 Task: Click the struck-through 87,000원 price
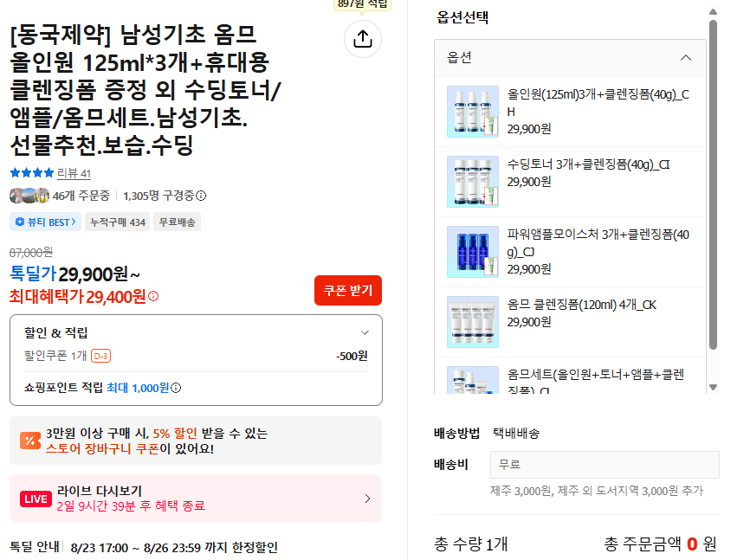point(31,253)
